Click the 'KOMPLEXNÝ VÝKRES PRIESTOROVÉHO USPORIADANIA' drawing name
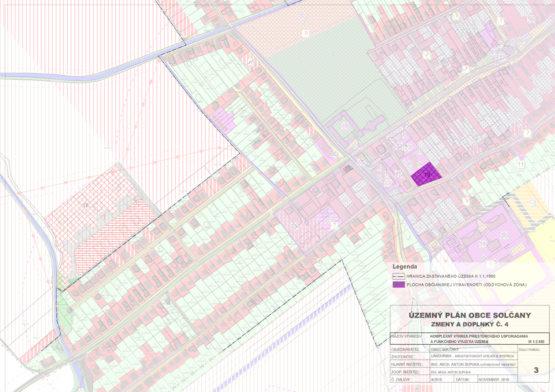The width and height of the screenshot is (555, 392). [x=479, y=336]
